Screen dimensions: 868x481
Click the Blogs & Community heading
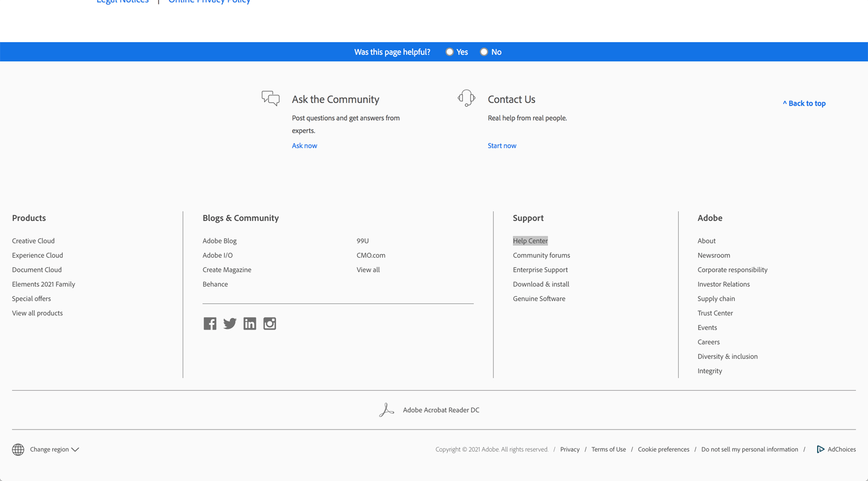click(x=241, y=218)
